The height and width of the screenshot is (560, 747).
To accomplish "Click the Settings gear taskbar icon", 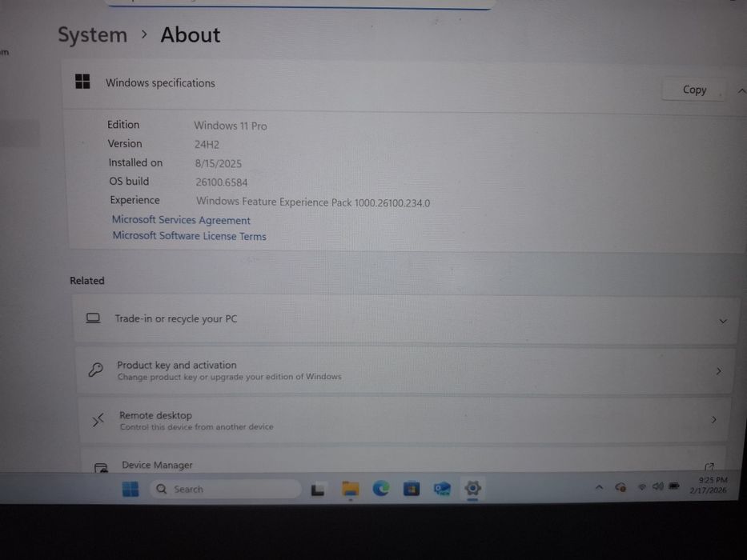I will 472,489.
